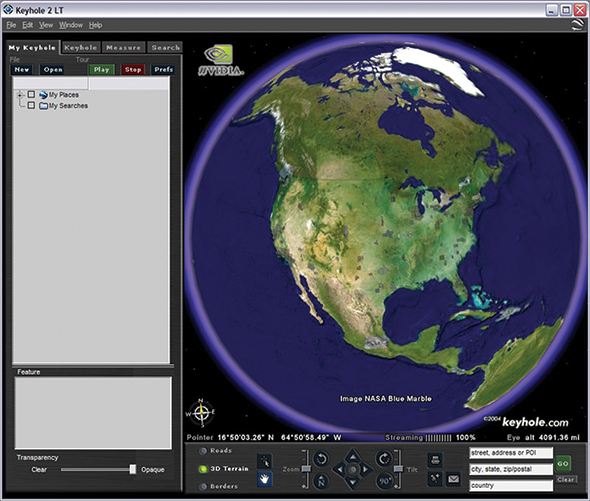Image resolution: width=590 pixels, height=501 pixels.
Task: Click the center of the navigation pad
Action: tap(353, 469)
